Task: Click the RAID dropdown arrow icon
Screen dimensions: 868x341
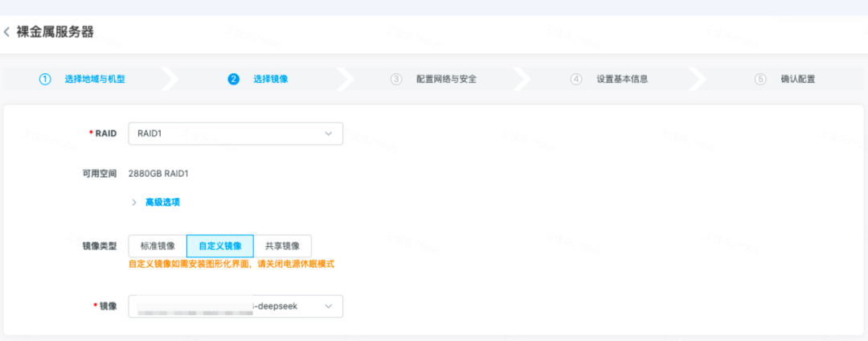Action: (328, 134)
